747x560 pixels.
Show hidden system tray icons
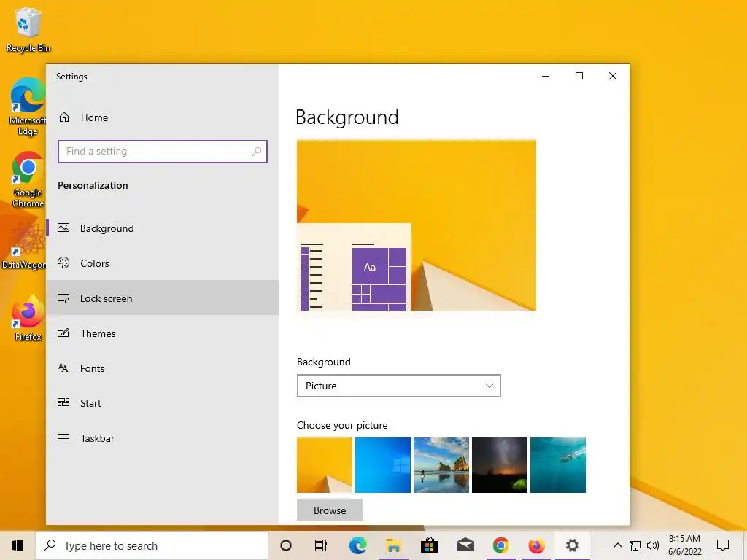617,545
